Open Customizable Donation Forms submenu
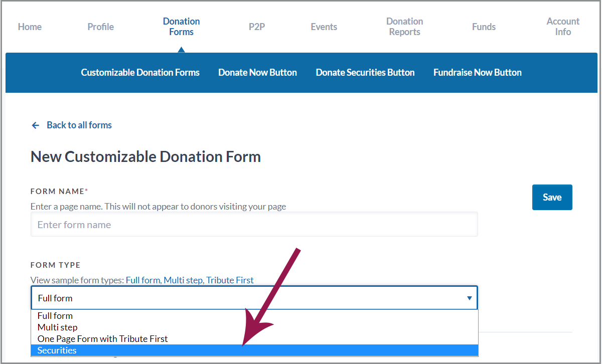This screenshot has height=364, width=602. pos(140,73)
